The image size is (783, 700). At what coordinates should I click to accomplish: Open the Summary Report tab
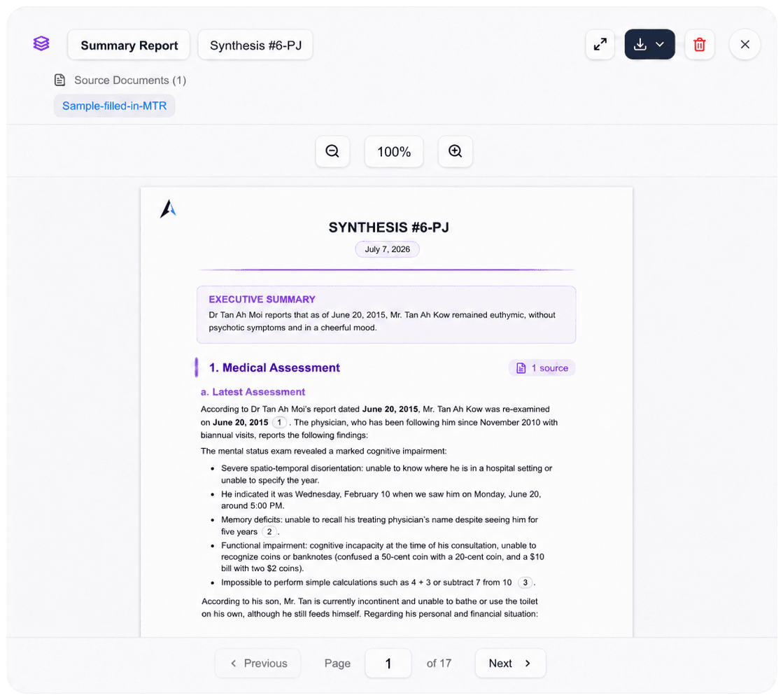click(x=129, y=45)
